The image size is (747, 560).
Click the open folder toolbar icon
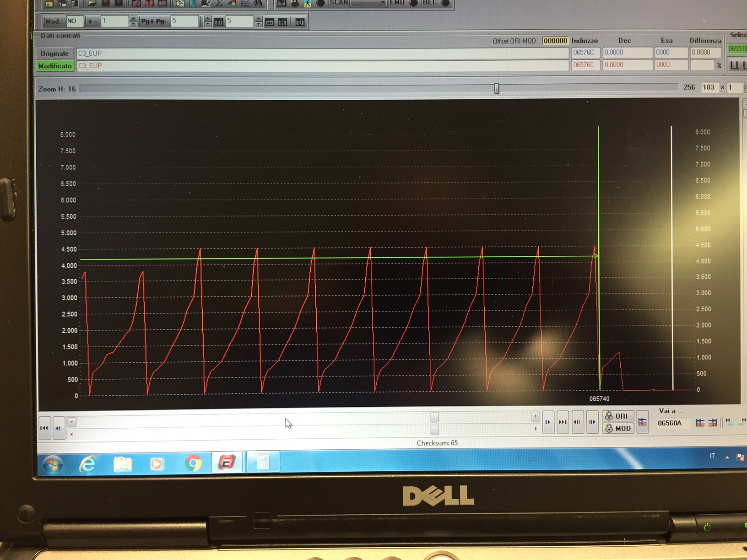click(x=92, y=3)
